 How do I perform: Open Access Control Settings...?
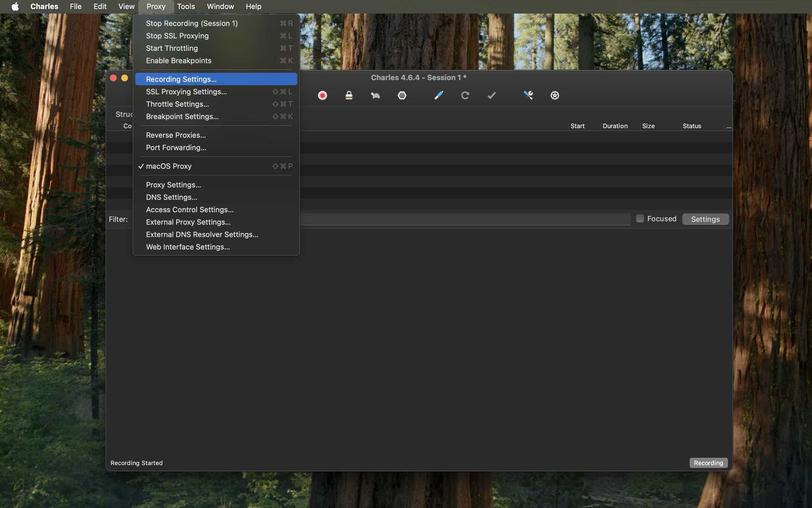216,210
